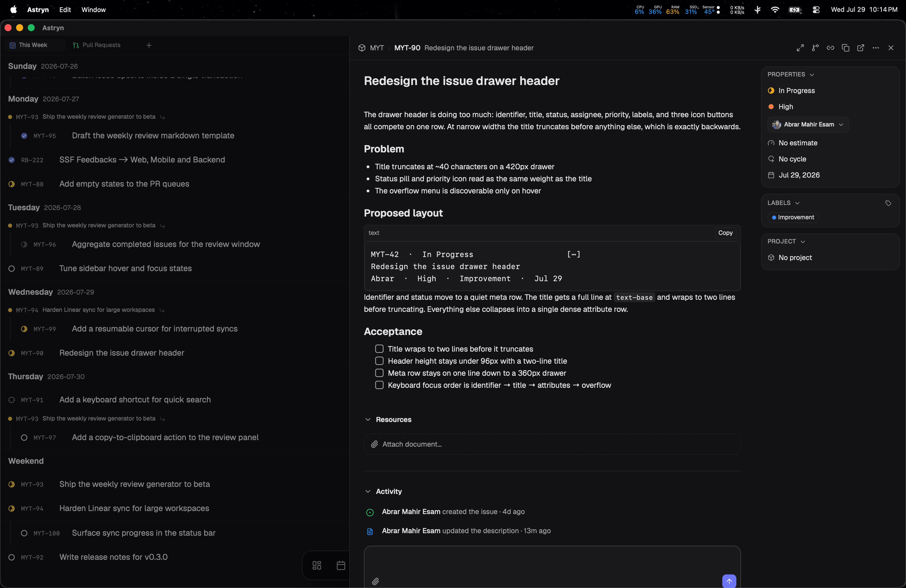Close the issue drawer with X

click(891, 48)
